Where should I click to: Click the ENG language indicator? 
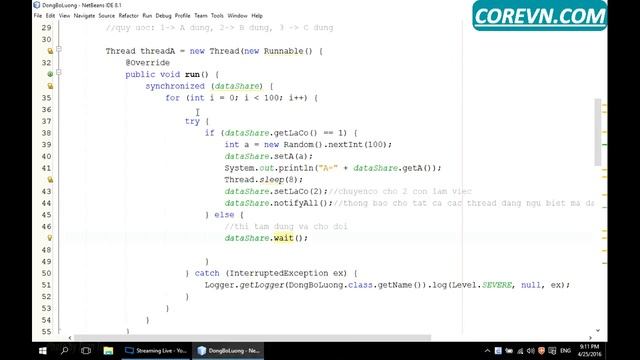(565, 351)
